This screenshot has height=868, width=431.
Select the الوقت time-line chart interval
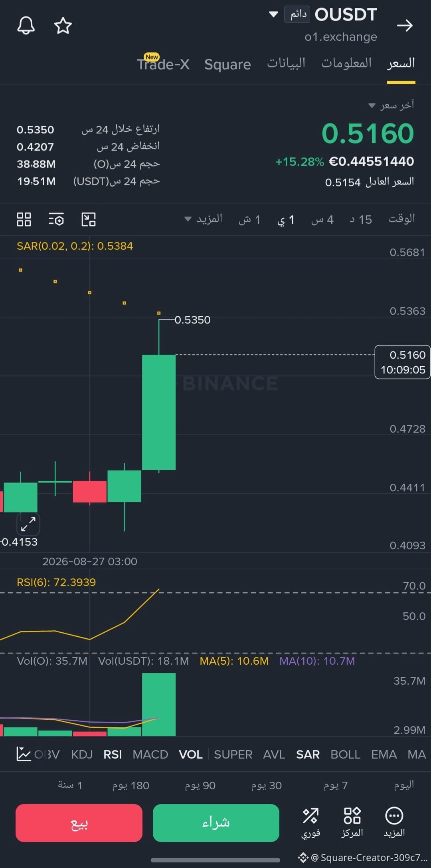401,219
